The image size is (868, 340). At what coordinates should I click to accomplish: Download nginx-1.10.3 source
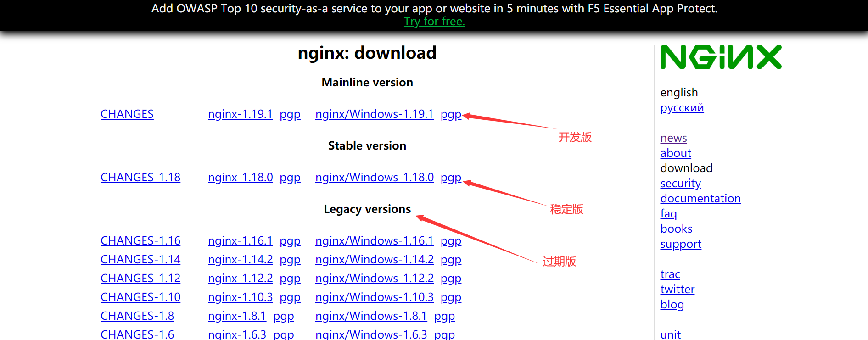pyautogui.click(x=240, y=297)
